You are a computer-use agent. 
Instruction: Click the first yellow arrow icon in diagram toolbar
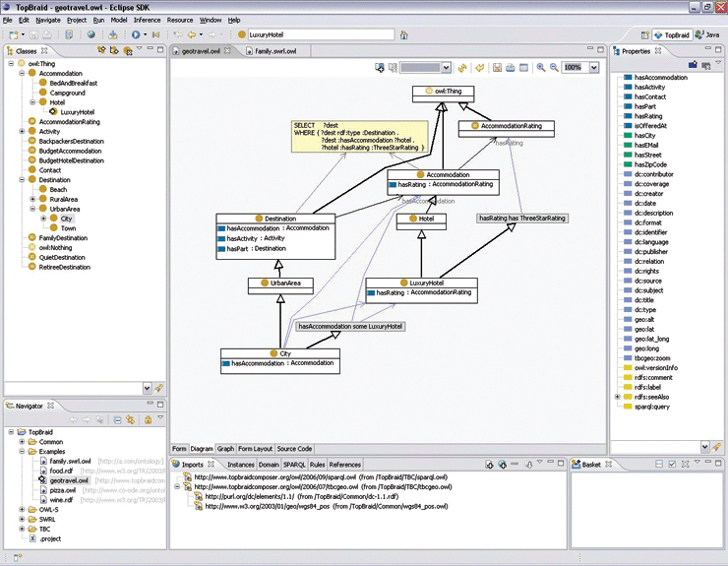[x=462, y=67]
